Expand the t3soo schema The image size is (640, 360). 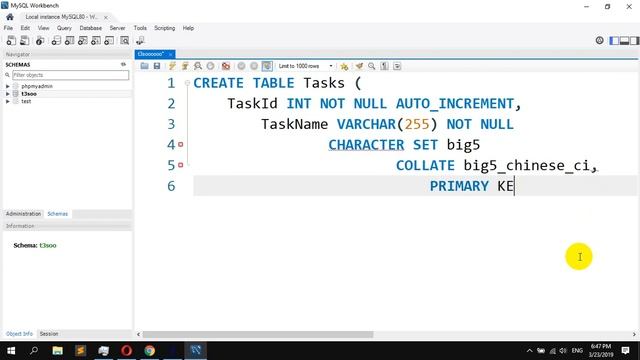7,94
